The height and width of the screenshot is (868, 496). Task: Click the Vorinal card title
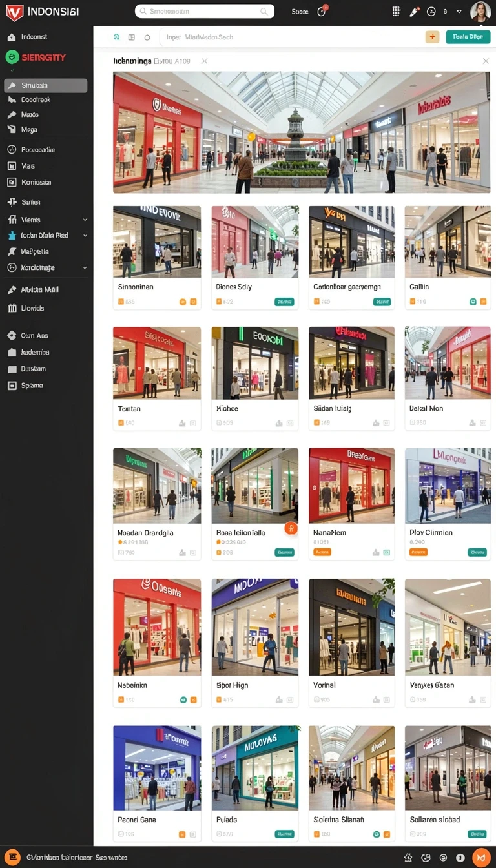(x=324, y=685)
